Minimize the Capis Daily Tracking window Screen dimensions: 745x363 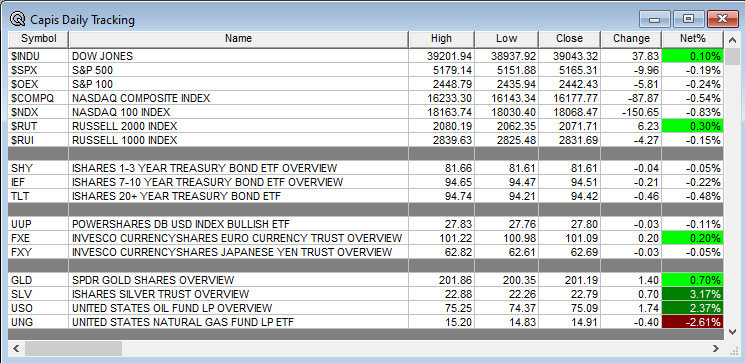point(654,19)
